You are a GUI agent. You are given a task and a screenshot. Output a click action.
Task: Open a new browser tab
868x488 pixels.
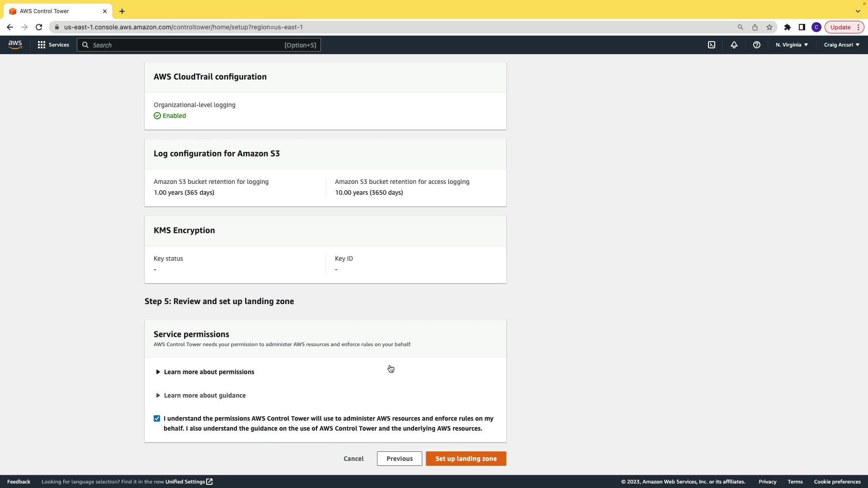coord(122,11)
